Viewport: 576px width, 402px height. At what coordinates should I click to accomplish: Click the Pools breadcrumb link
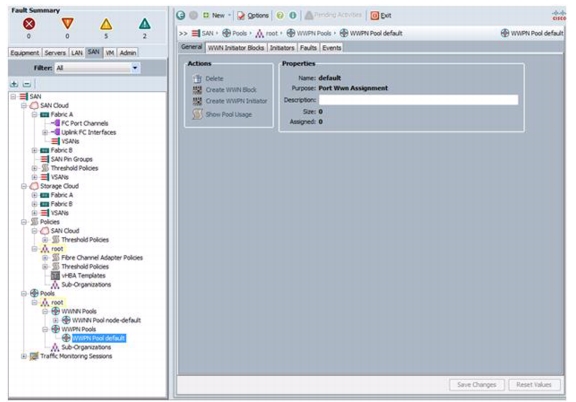(234, 33)
